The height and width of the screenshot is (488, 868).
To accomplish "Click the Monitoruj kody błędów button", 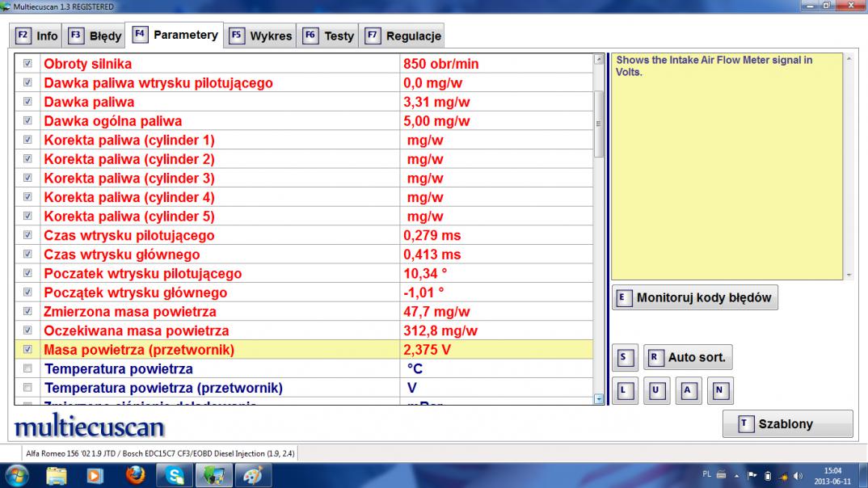I will coord(695,297).
